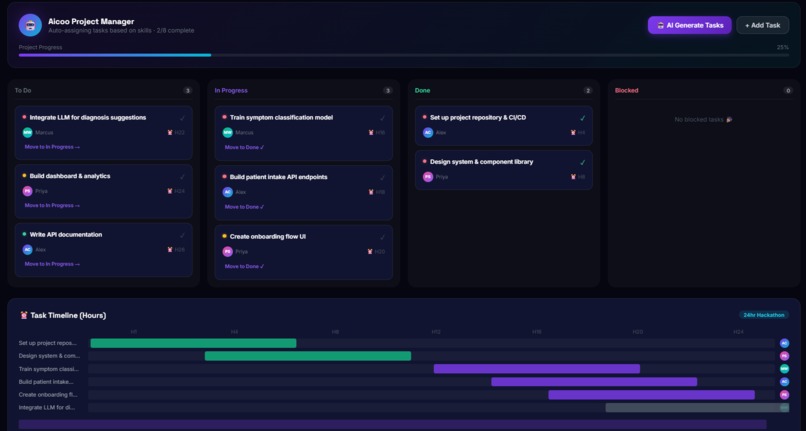The height and width of the screenshot is (431, 806).
Task: Open the 'Build dashboard & analytics' card title
Action: click(x=70, y=176)
